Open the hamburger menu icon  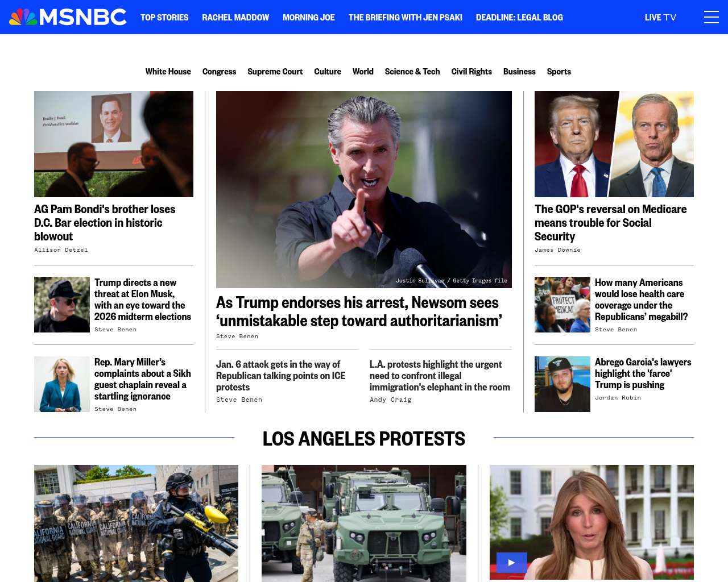tap(711, 17)
